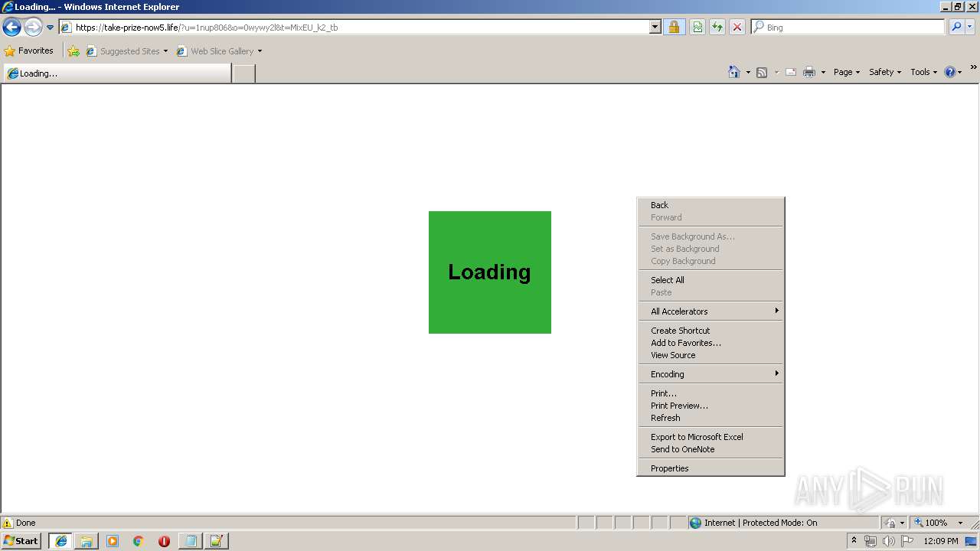The image size is (980, 551).
Task: Open the Opera taskbar icon
Action: [164, 541]
